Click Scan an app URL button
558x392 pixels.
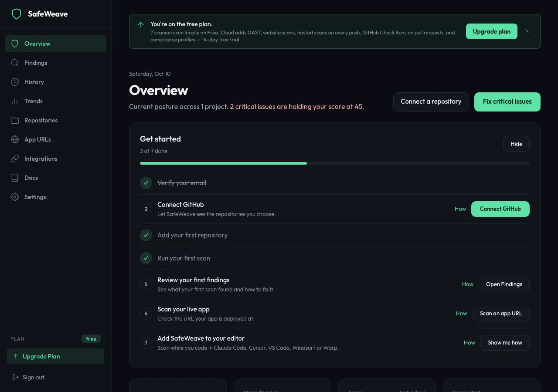501,314
